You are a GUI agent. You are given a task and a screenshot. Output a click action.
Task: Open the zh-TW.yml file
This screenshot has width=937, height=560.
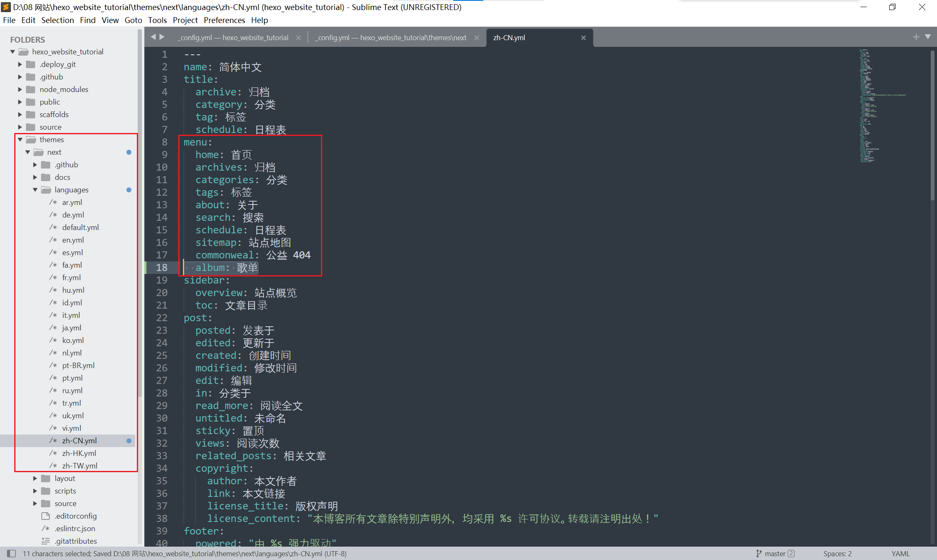coord(80,465)
